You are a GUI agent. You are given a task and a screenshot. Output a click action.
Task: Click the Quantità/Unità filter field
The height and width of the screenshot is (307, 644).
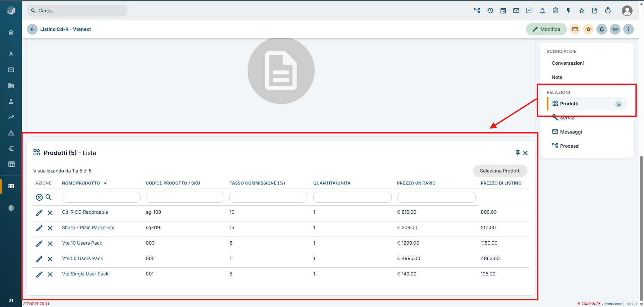[x=353, y=197]
